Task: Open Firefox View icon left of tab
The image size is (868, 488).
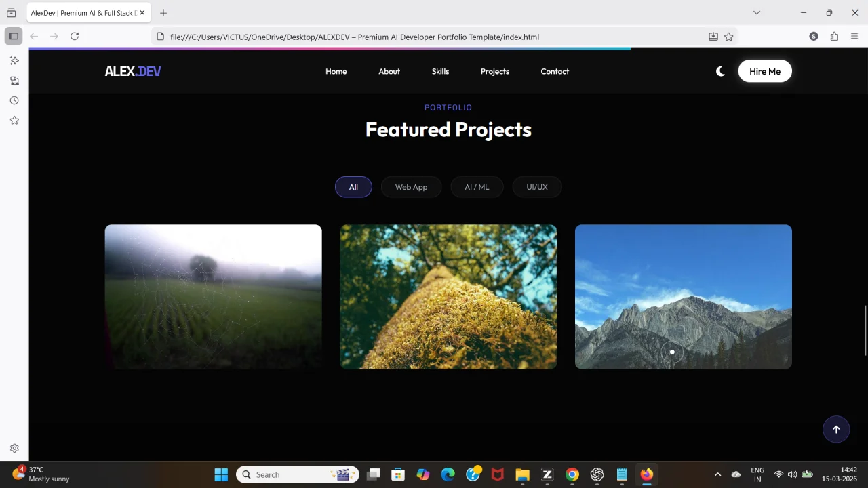Action: coord(12,13)
